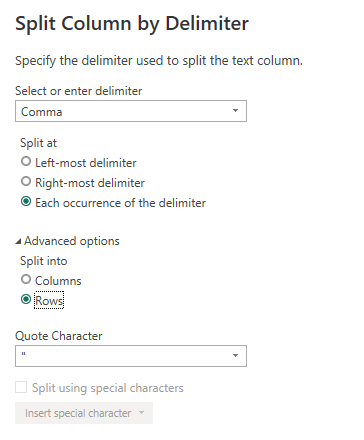Screen dimensions: 364x440
Task: Click the double-quote value in Quote Character box
Action: [23, 354]
